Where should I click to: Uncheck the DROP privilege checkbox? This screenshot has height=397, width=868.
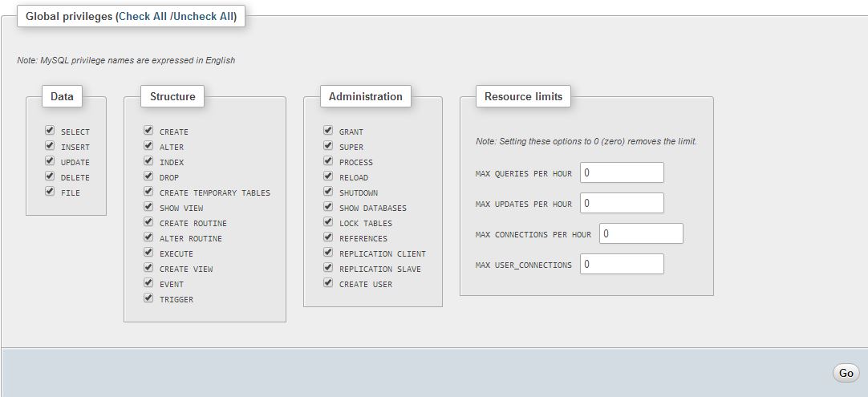[x=148, y=176]
